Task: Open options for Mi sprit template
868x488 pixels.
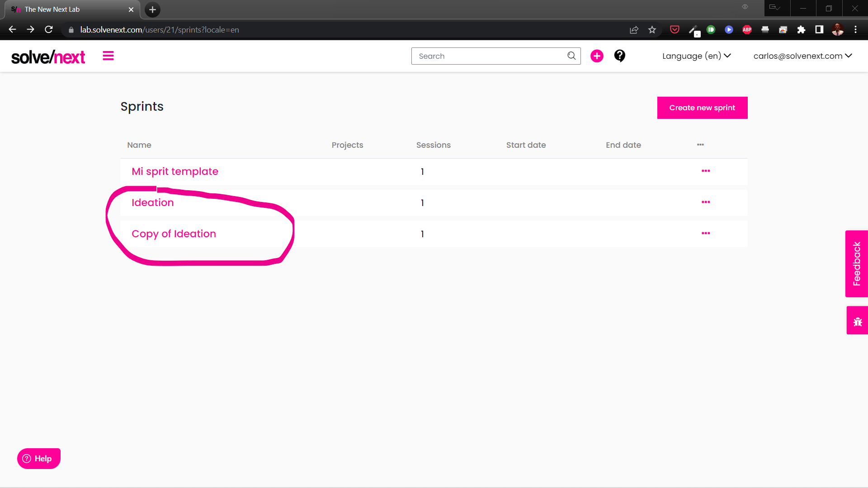Action: pyautogui.click(x=706, y=171)
